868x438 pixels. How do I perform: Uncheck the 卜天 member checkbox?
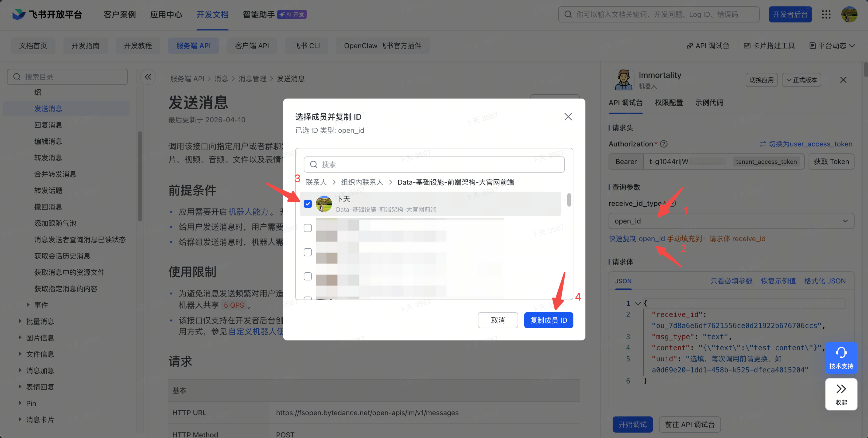coord(308,204)
